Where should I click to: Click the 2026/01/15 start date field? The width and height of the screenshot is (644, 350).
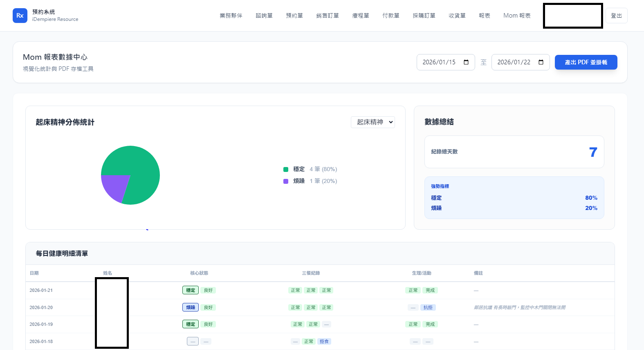[439, 62]
